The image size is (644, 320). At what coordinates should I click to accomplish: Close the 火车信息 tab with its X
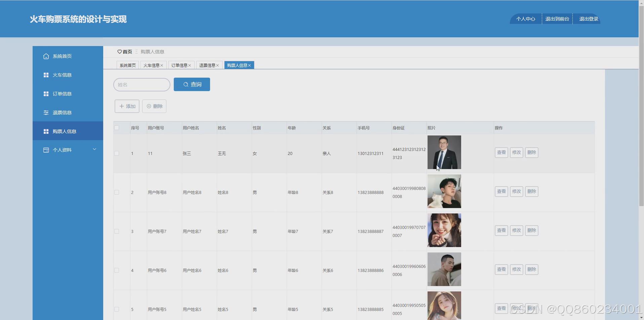click(x=162, y=66)
